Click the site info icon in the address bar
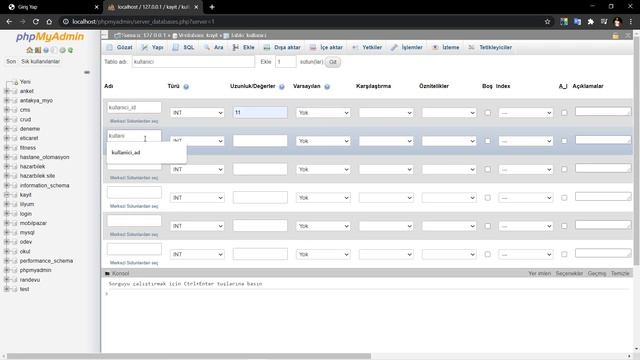Image resolution: width=640 pixels, height=360 pixels. (65, 22)
